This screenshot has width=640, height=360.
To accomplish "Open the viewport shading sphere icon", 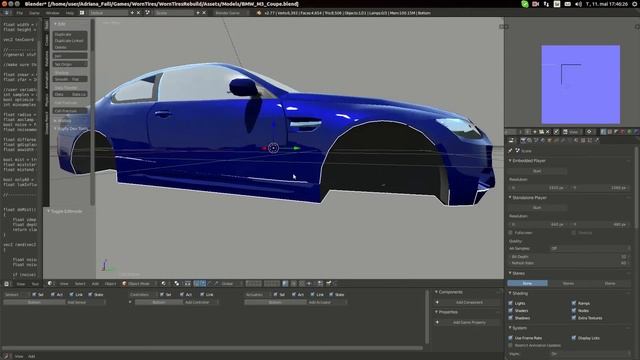I will tap(163, 283).
